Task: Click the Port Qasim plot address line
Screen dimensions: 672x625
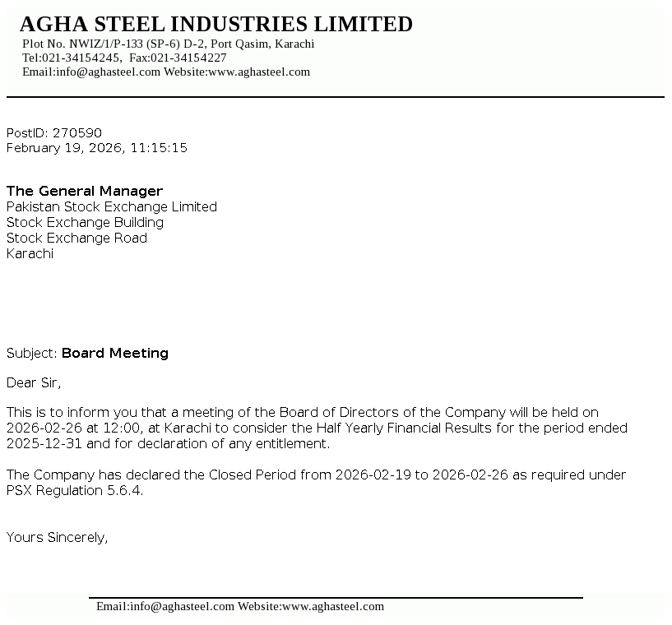Action: tap(168, 44)
